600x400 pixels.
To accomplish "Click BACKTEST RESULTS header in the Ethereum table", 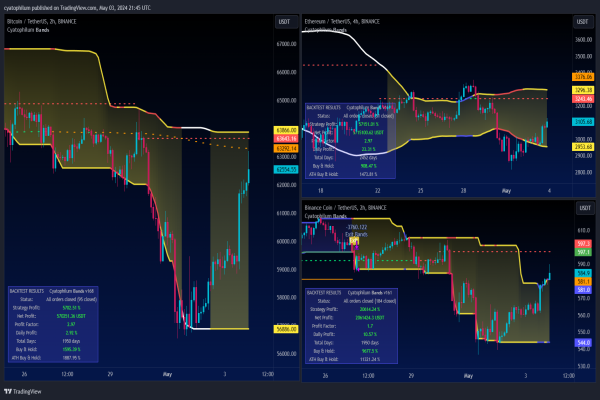I will tap(324, 108).
